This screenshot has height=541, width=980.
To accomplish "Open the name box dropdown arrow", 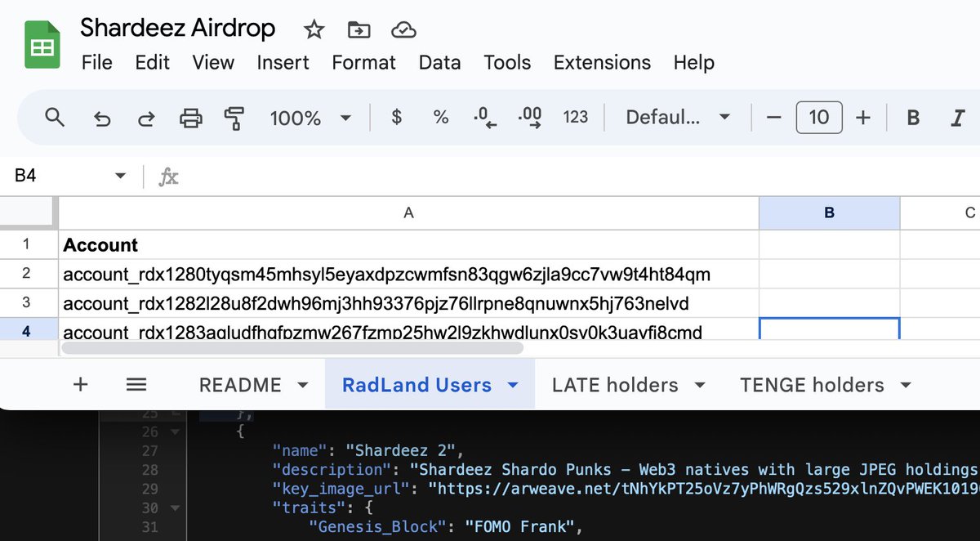I will [120, 176].
